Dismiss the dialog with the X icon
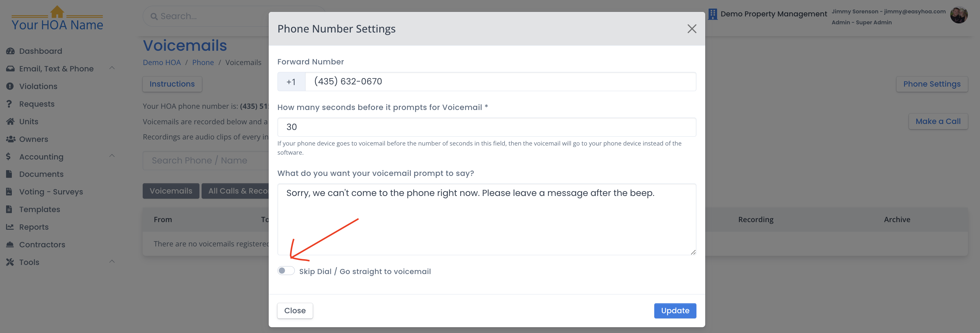 (x=692, y=29)
